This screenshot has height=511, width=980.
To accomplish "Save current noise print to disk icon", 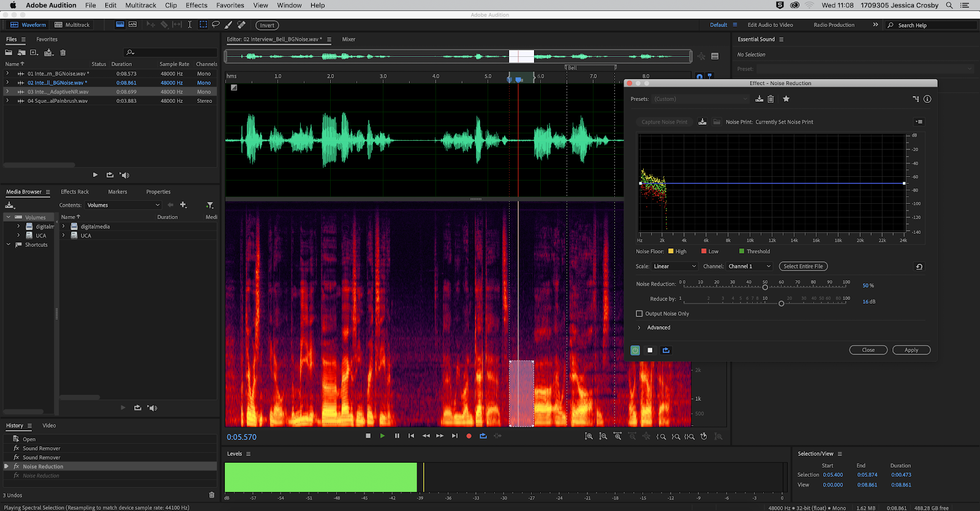I will [x=703, y=122].
